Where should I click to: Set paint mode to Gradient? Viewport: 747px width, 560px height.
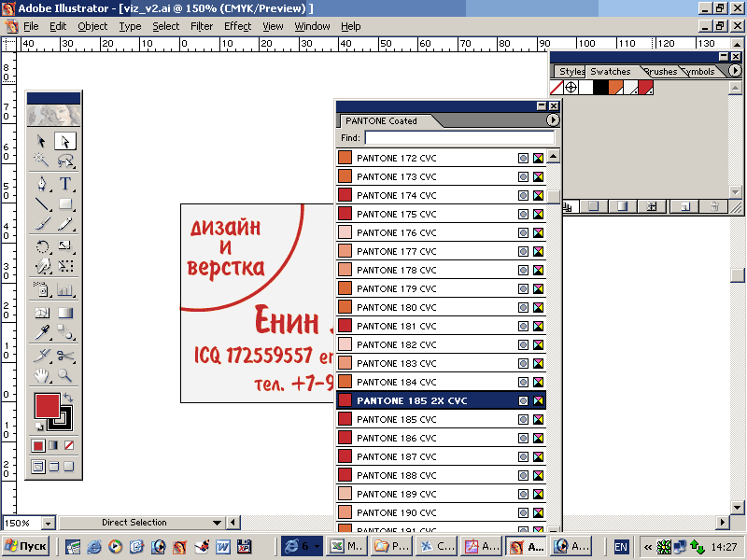pos(53,446)
